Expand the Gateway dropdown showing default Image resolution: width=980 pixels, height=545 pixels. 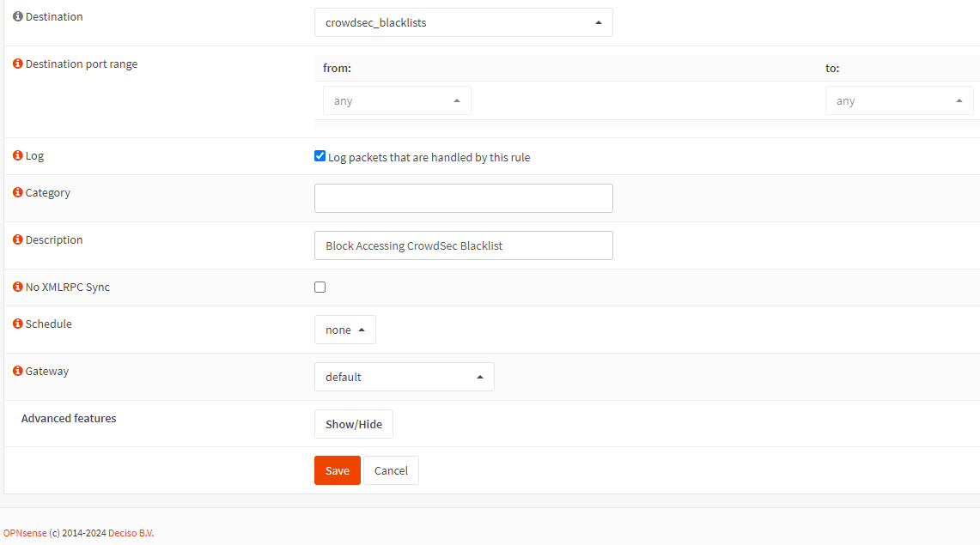[x=404, y=376]
